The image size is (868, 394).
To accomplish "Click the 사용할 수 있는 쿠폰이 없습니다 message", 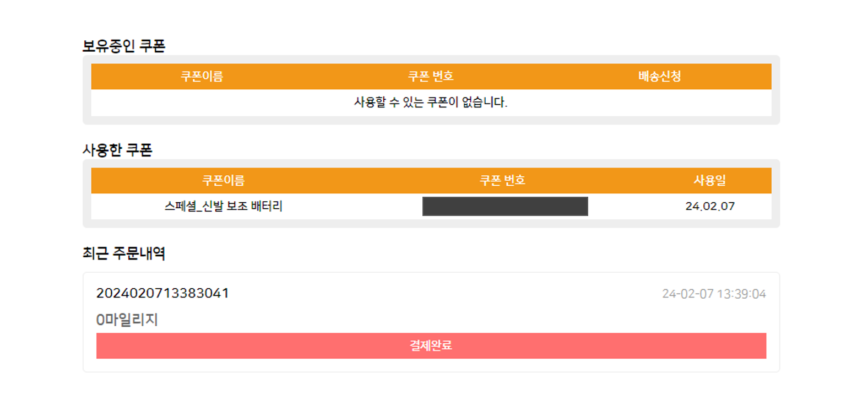I will (430, 102).
